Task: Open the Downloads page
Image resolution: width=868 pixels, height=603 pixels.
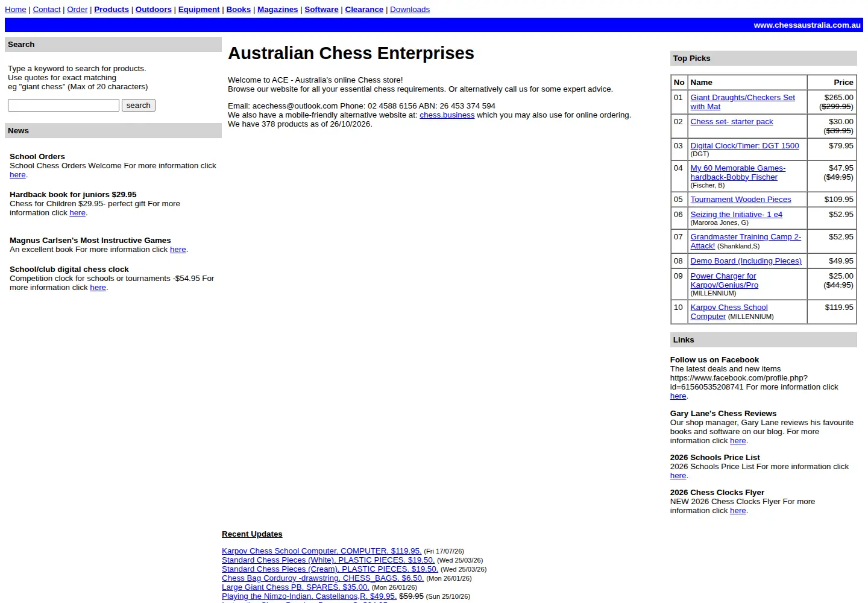Action: 410,10
